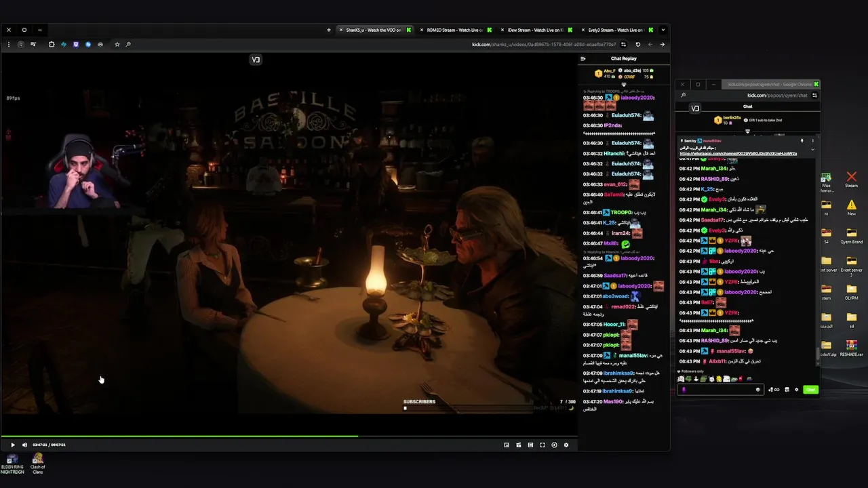Viewport: 868px width, 488px height.
Task: Click username renad022 in chat replay
Action: point(623,306)
